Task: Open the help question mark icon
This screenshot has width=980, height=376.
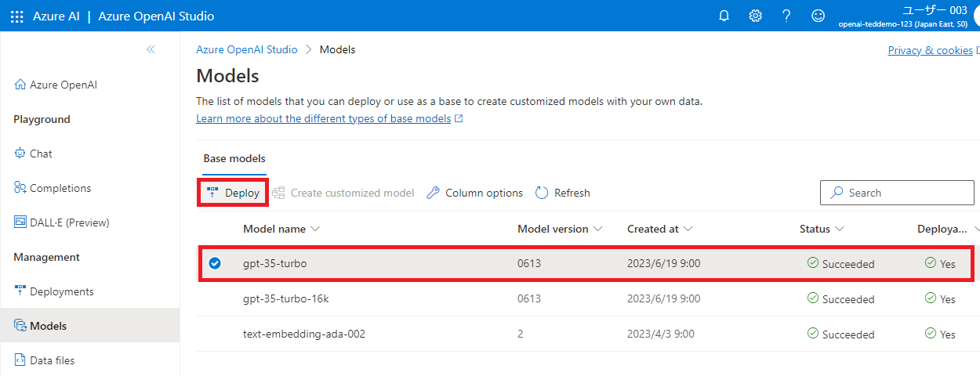Action: click(x=787, y=16)
